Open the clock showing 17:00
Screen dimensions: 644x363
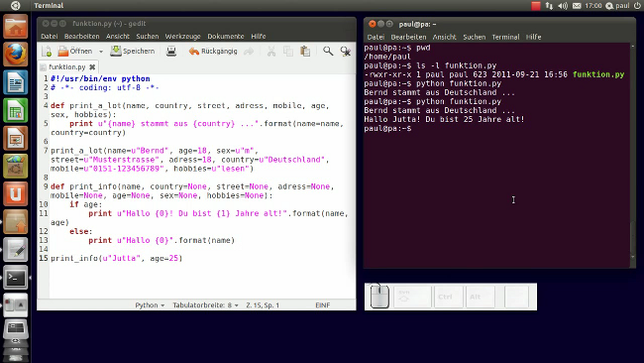593,5
